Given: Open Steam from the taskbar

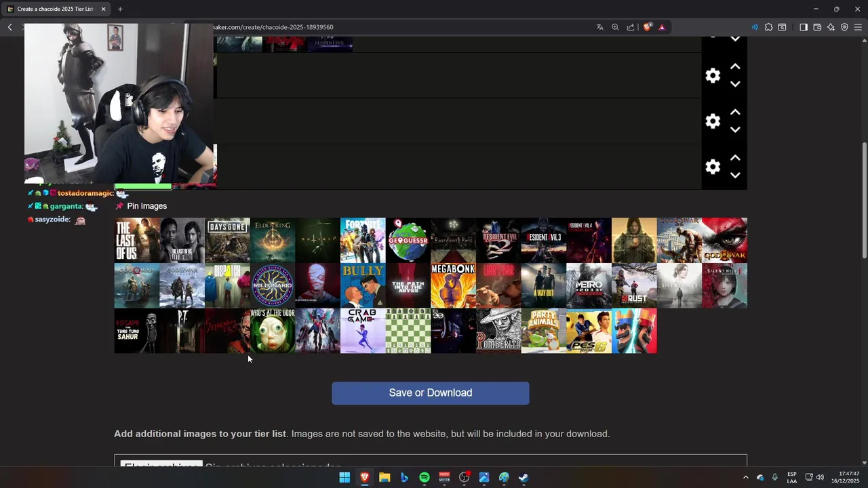Looking at the screenshot, I should [524, 477].
